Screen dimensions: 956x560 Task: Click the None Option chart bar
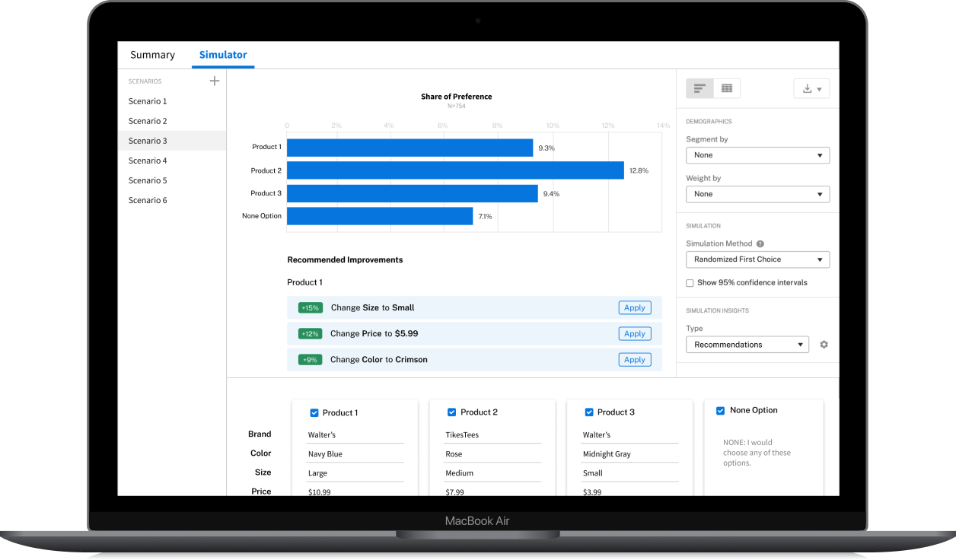click(380, 216)
